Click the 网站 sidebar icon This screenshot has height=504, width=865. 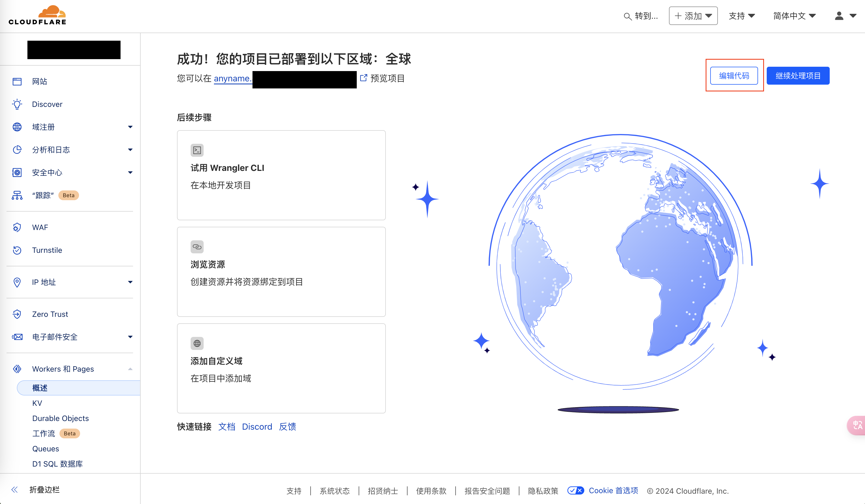coord(17,82)
